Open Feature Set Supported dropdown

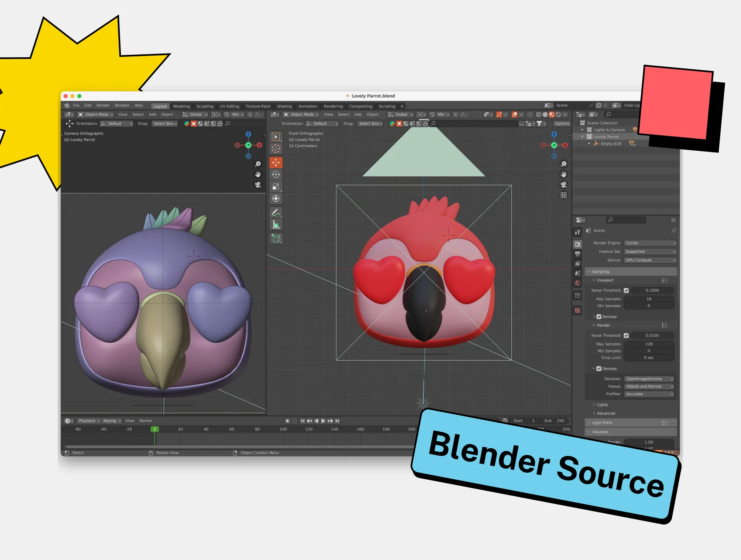[650, 252]
